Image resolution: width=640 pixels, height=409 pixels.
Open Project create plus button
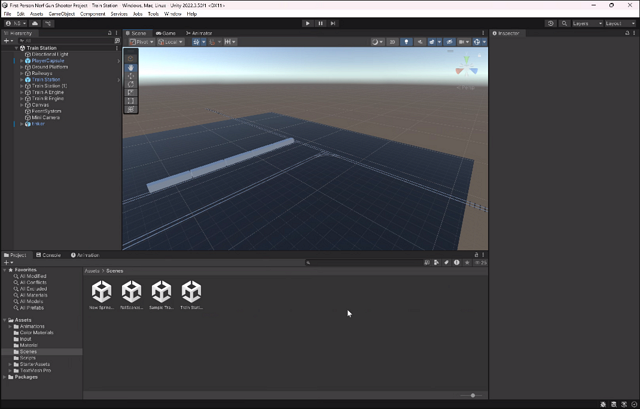tap(8, 262)
